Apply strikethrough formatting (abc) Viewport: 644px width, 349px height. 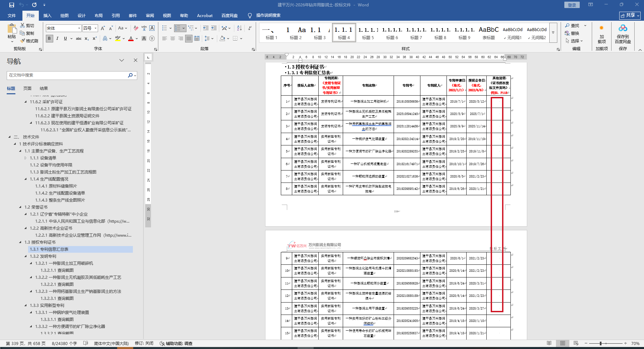tap(79, 38)
